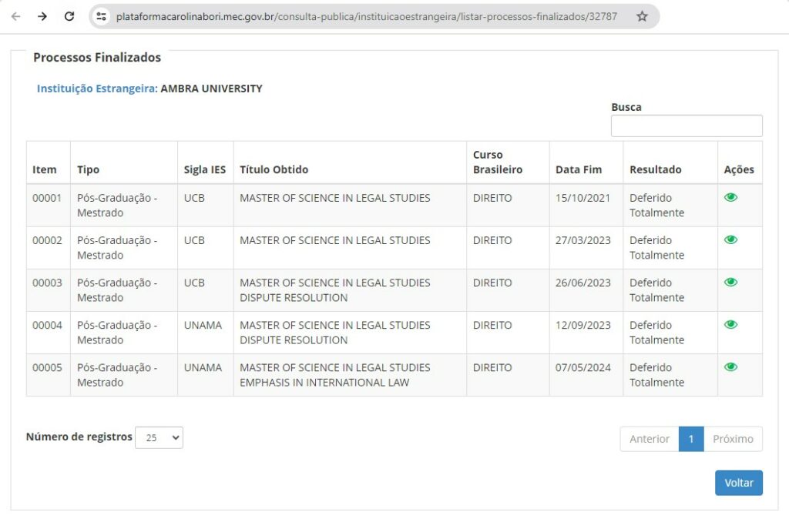Click Pós-Graduação - Mestrado in row 00004
The height and width of the screenshot is (532, 789).
[117, 333]
